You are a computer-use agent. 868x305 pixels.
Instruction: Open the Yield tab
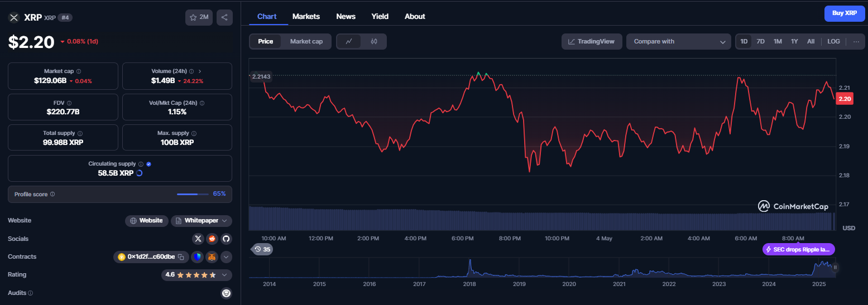coord(380,17)
